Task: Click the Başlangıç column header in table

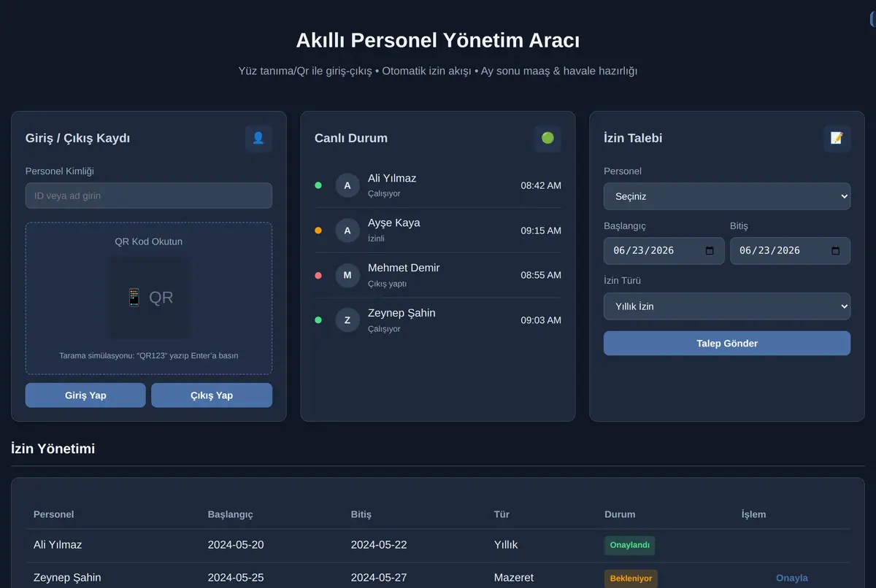Action: point(231,514)
